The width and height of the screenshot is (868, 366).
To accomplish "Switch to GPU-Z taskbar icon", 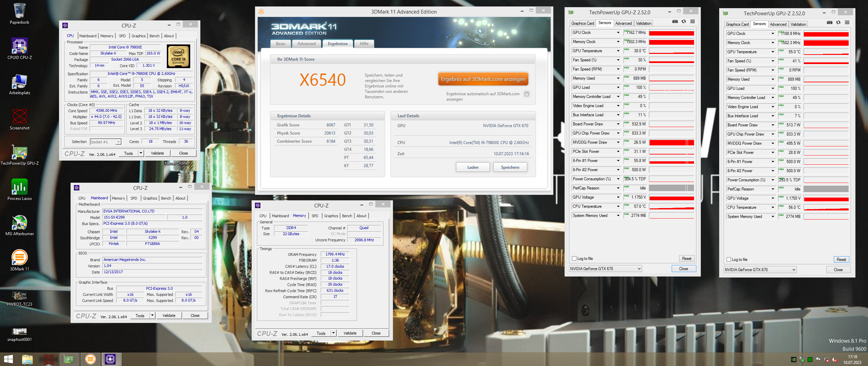I will coord(69,359).
